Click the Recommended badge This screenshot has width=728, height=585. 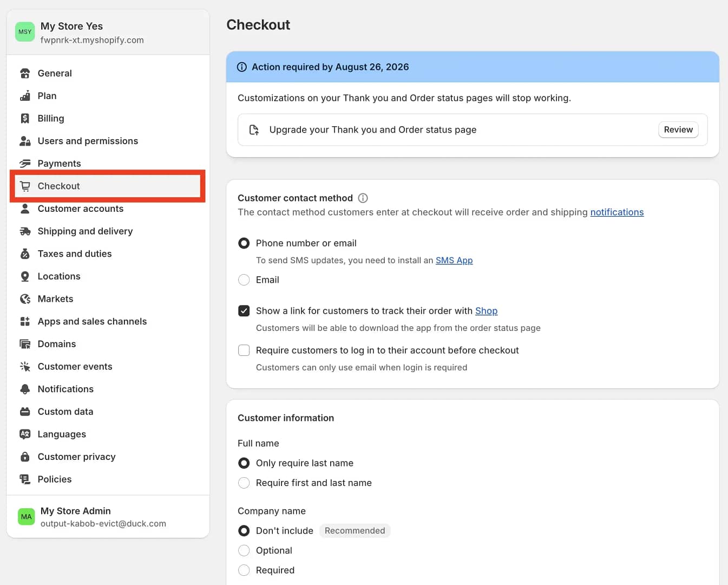(x=355, y=531)
